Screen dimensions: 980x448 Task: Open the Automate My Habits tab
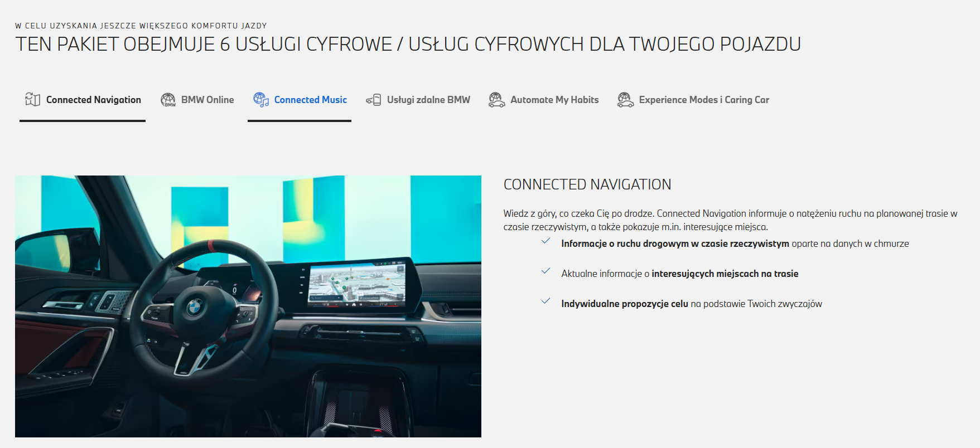(x=543, y=100)
